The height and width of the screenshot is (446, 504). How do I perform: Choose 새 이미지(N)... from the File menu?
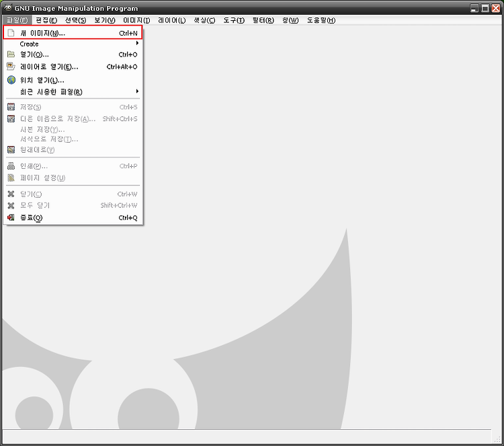pos(73,33)
